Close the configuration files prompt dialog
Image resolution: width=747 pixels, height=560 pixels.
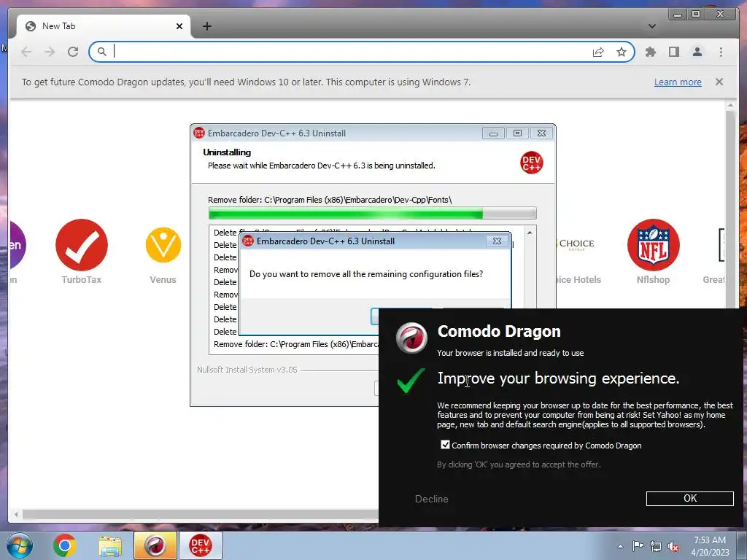[497, 241]
